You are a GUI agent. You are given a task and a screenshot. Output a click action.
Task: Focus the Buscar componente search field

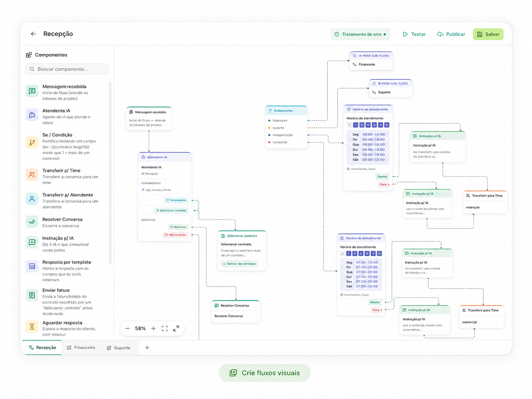pyautogui.click(x=68, y=69)
